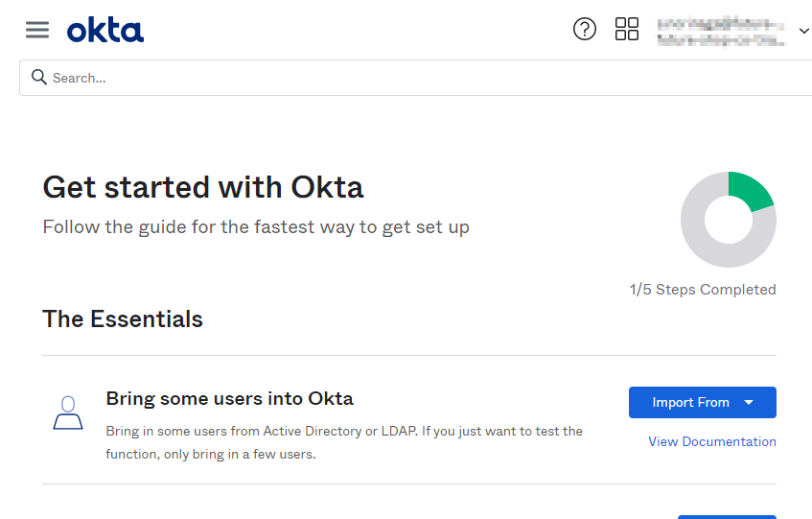This screenshot has height=519, width=812.
Task: Click the Okta logo
Action: pyautogui.click(x=105, y=30)
